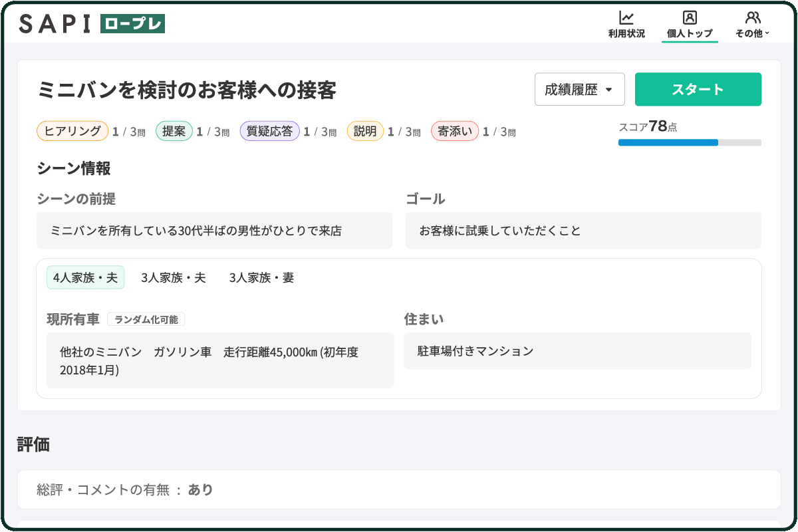Open the 利用状況 usage status chart icon

pos(625,23)
